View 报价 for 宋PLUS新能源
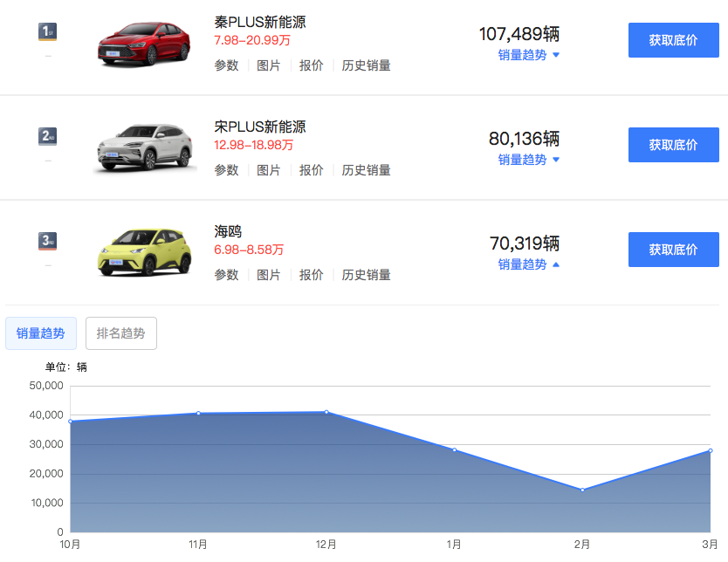 pyautogui.click(x=311, y=170)
